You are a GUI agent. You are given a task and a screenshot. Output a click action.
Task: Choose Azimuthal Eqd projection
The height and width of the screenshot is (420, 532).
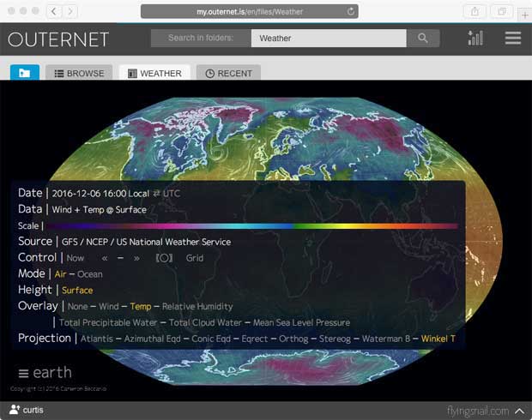pos(153,339)
